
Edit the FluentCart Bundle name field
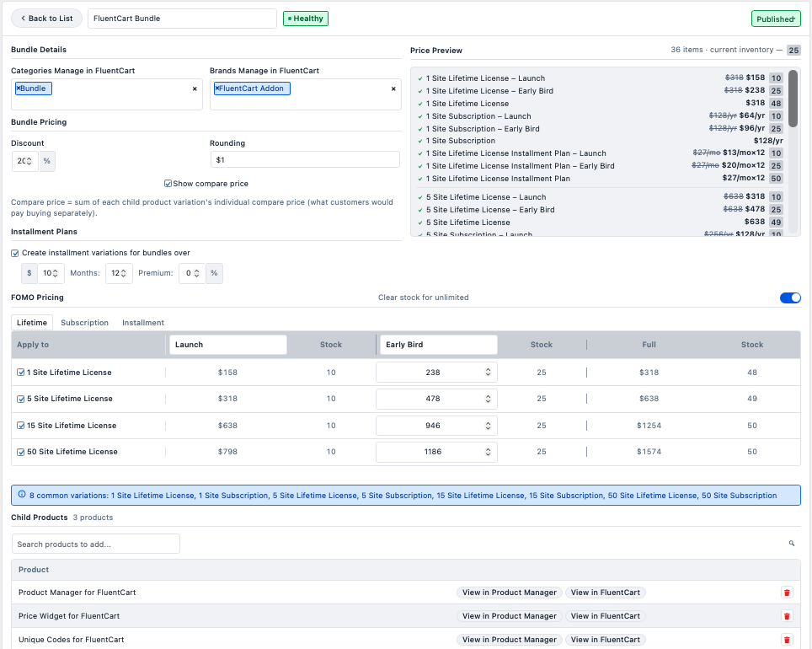click(x=182, y=19)
